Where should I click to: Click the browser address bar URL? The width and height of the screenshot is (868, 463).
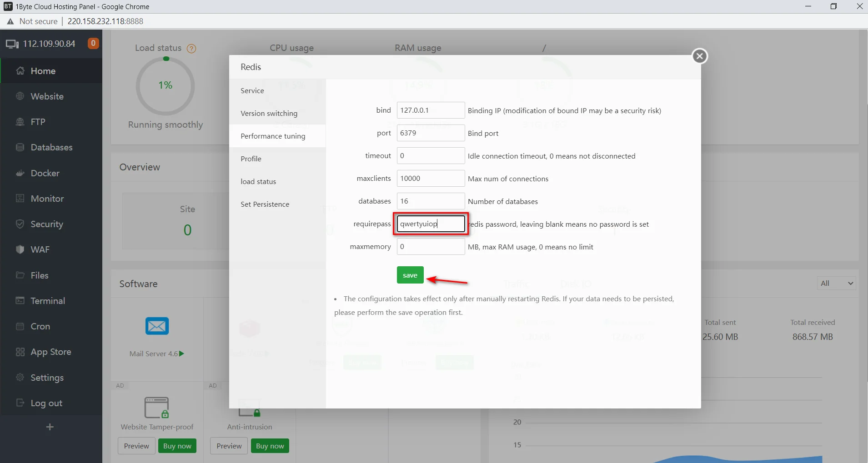click(105, 21)
